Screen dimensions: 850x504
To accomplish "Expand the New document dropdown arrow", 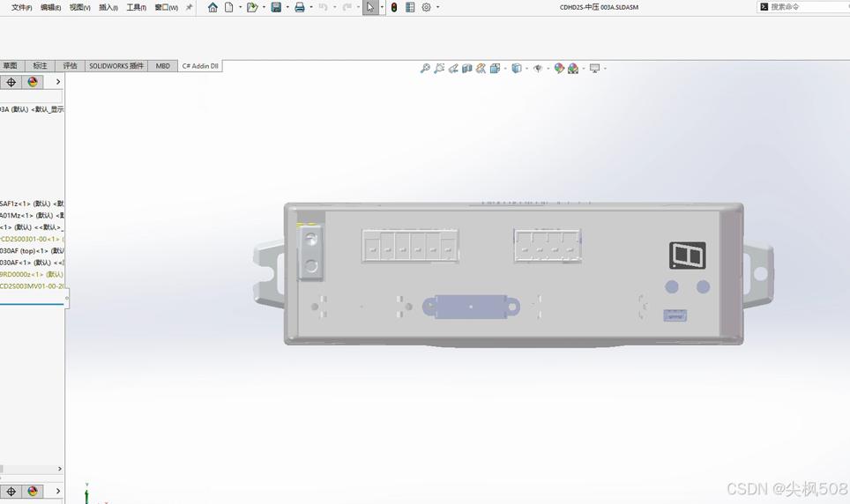I will (x=240, y=7).
